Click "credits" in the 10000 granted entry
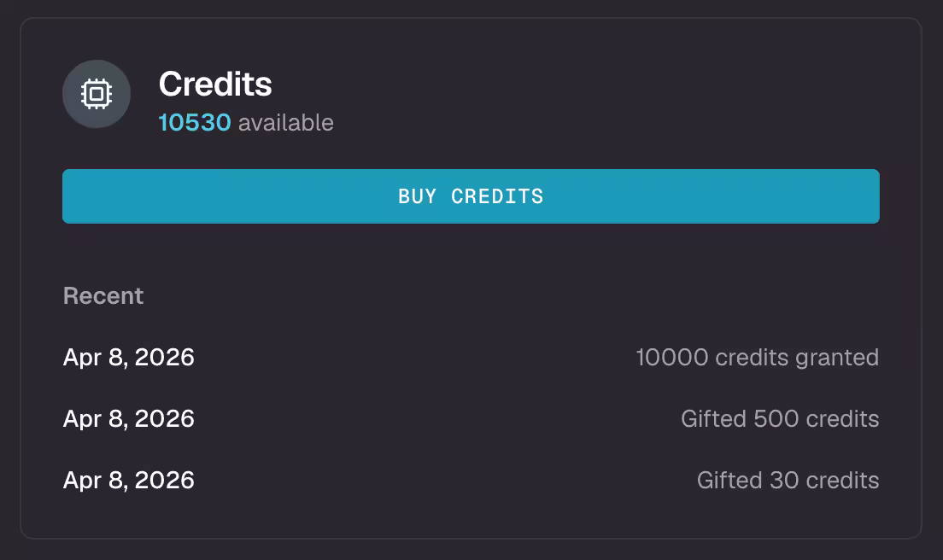This screenshot has width=943, height=560. tap(752, 357)
